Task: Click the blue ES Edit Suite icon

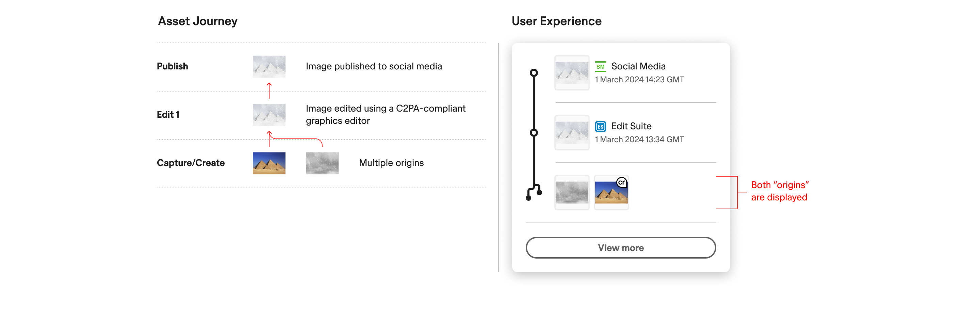Action: tap(600, 127)
